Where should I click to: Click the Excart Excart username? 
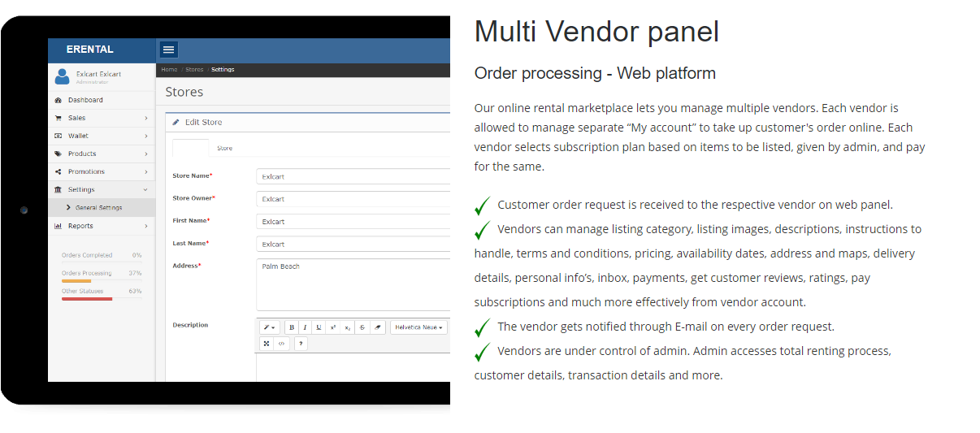click(x=98, y=74)
